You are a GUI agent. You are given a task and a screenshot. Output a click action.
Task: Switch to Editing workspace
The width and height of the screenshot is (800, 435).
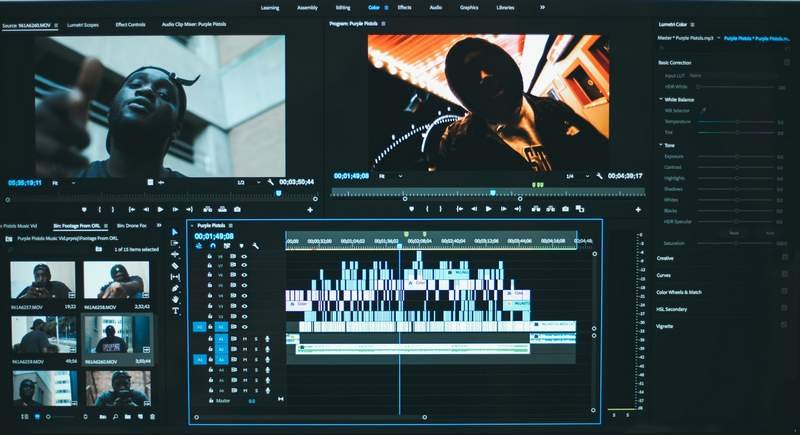tap(343, 8)
